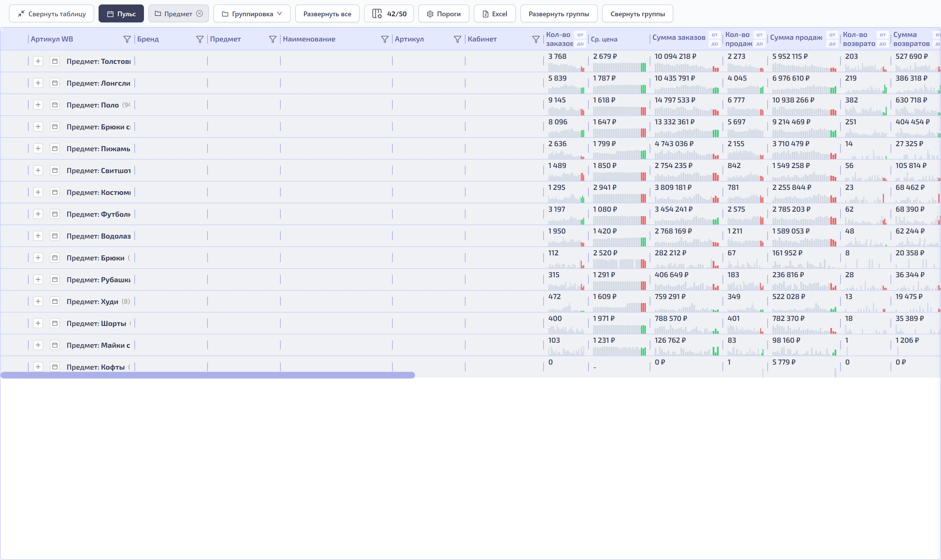Export the table to Excel
The image size is (941, 560).
click(495, 14)
